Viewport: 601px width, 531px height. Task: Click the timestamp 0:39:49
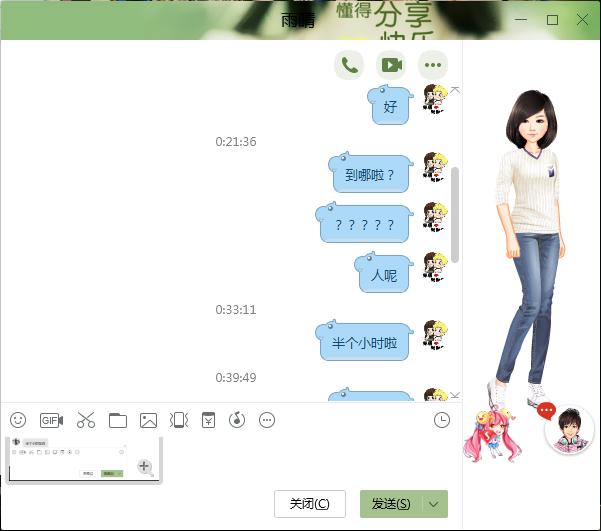(236, 378)
